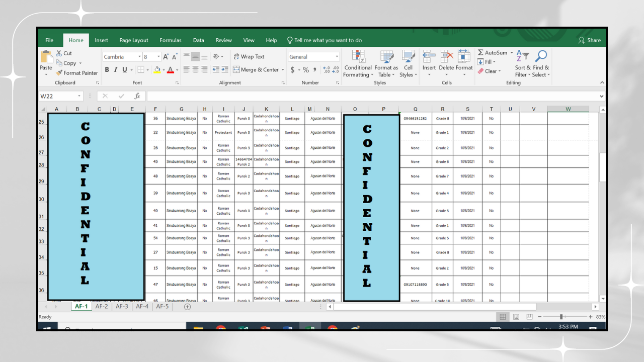Click Decrease Decimal

pyautogui.click(x=336, y=70)
